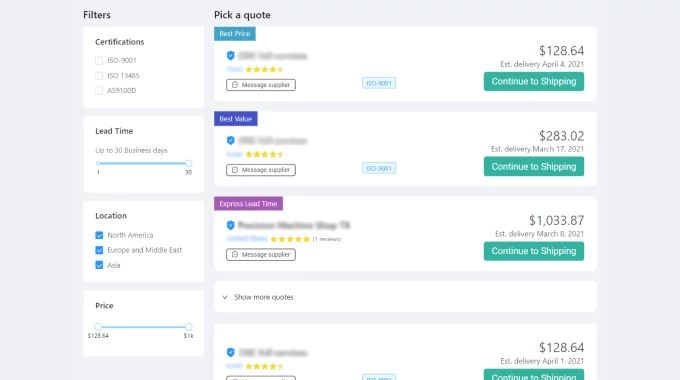Disable the Asia location checkbox
Image resolution: width=680 pixels, height=380 pixels.
(99, 265)
